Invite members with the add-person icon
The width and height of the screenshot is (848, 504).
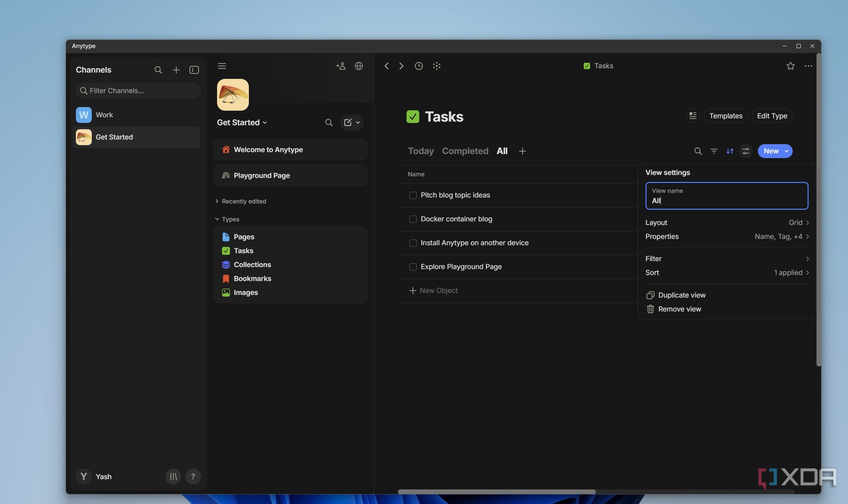[x=341, y=66]
